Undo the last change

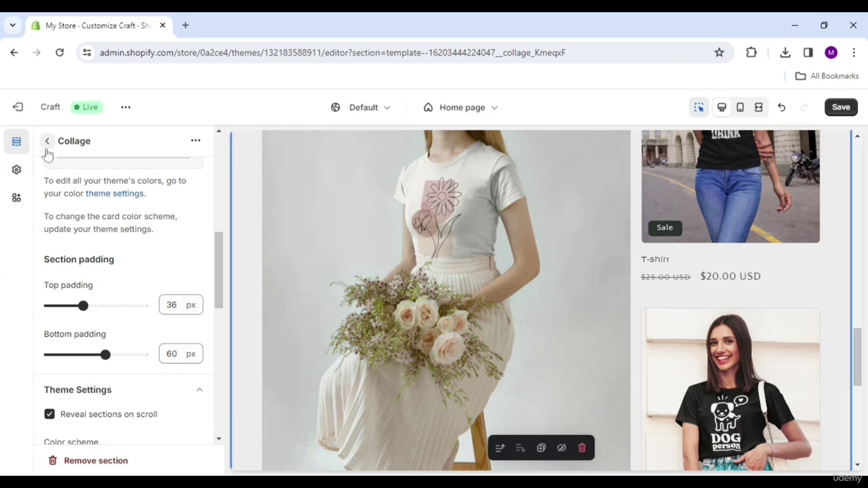point(781,107)
